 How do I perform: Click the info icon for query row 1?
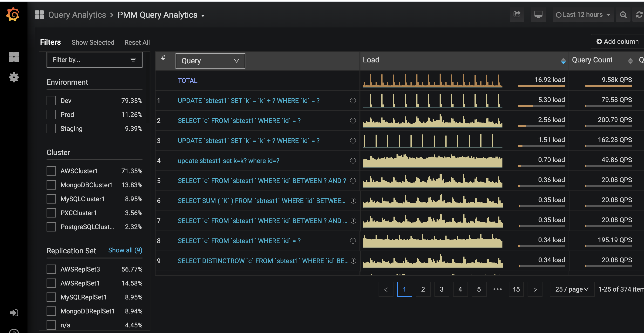pos(353,101)
